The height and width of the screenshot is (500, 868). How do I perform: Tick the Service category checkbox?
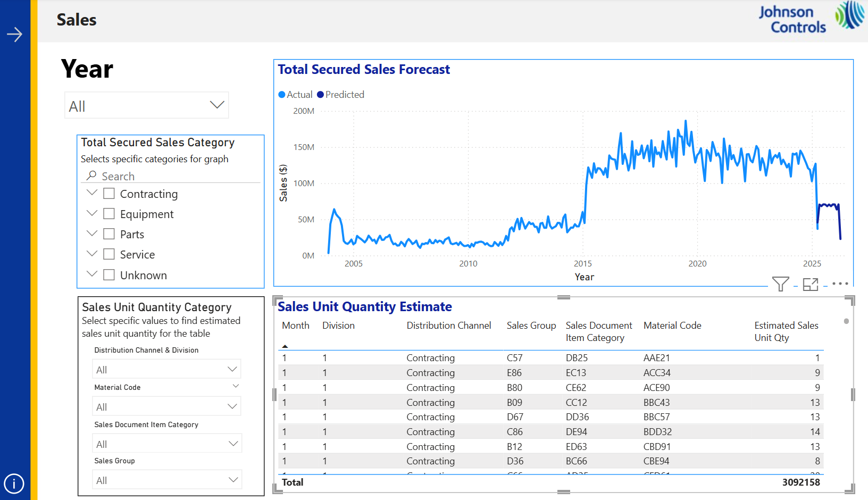pyautogui.click(x=109, y=254)
